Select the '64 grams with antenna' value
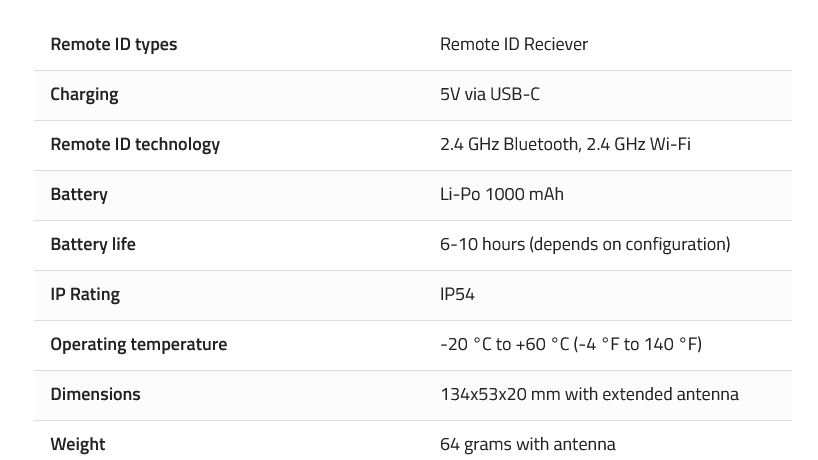This screenshot has height=460, width=818. (527, 444)
